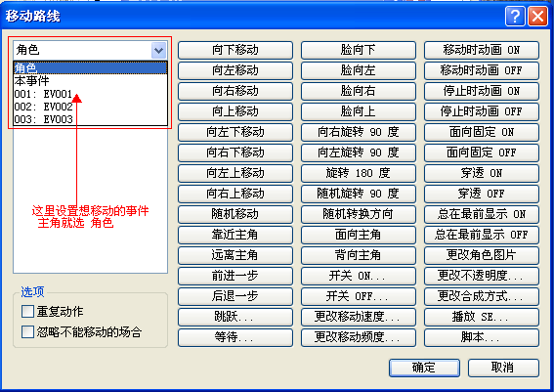Open 更改合成方式... dialog

(482, 296)
